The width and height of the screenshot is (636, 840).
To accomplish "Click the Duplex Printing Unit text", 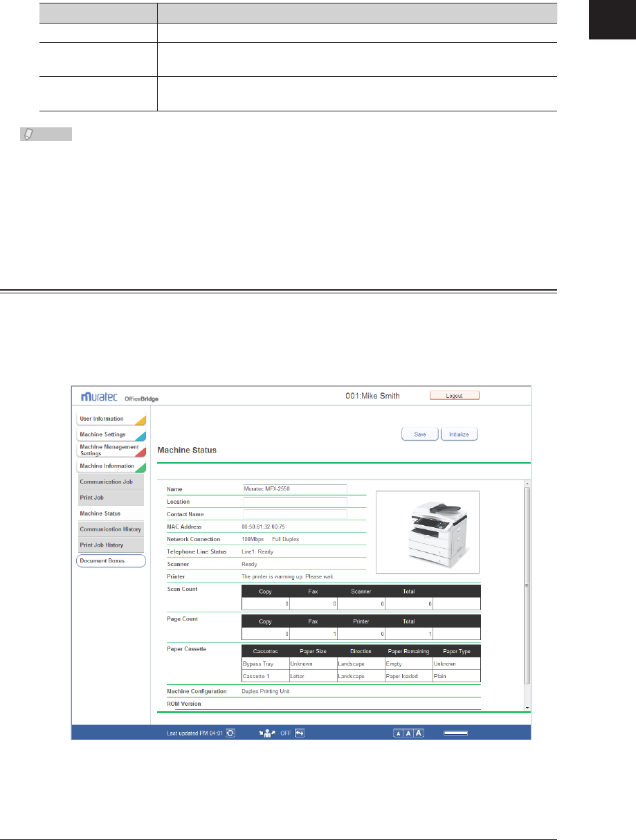I will (266, 691).
